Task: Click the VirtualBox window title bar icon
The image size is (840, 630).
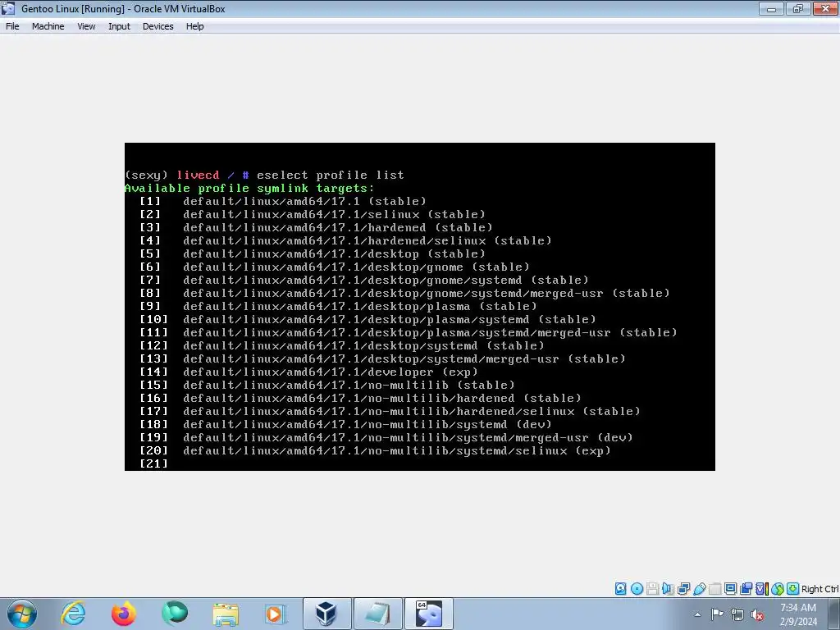Action: pos(8,8)
